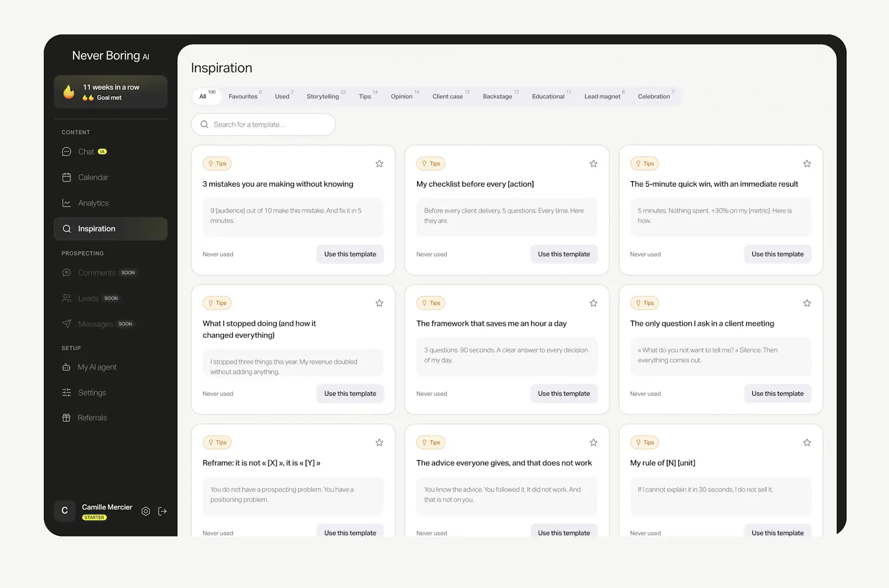
Task: Click the Comments icon under Prospecting
Action: pos(67,272)
